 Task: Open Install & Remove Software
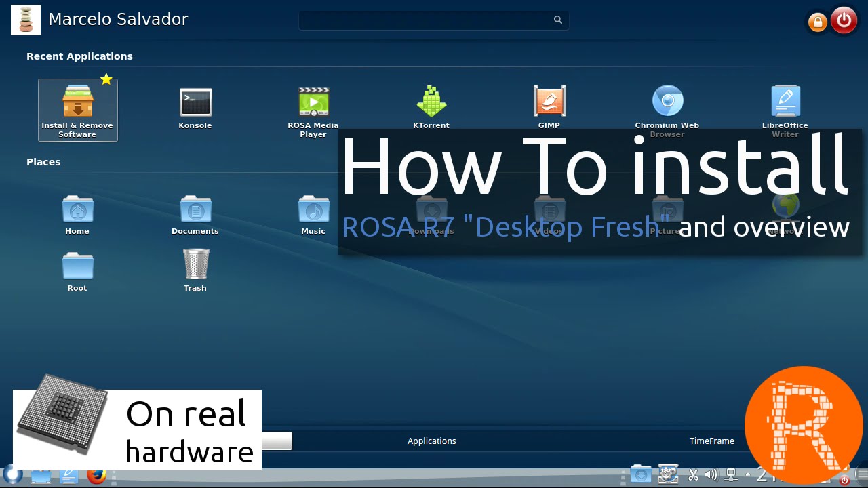click(x=77, y=110)
